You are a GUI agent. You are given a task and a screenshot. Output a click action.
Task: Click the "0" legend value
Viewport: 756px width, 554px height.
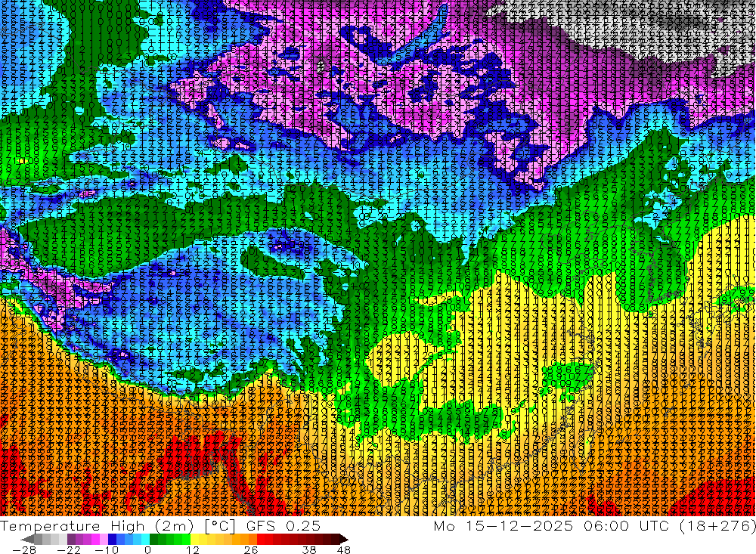(x=147, y=549)
